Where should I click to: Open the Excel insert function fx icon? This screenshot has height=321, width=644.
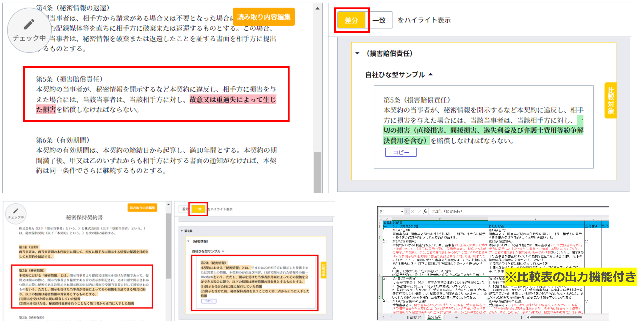[x=425, y=211]
